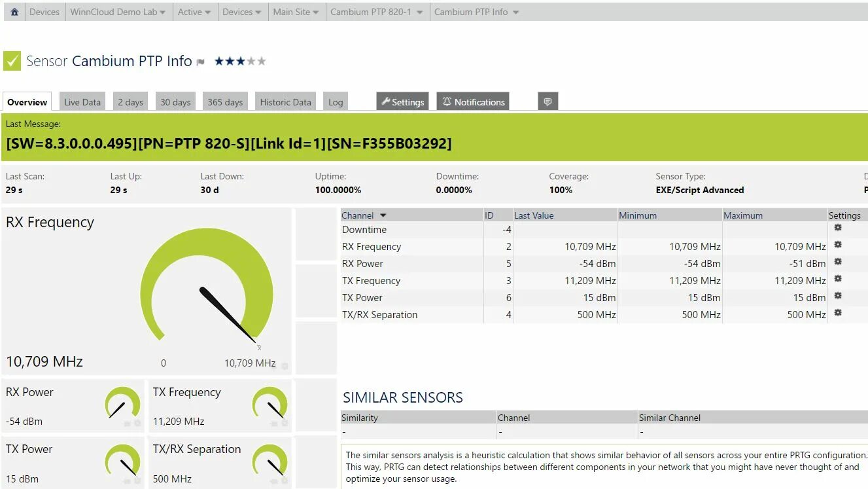Open the Log tab
Viewport: 868px width, 489px height.
click(336, 102)
